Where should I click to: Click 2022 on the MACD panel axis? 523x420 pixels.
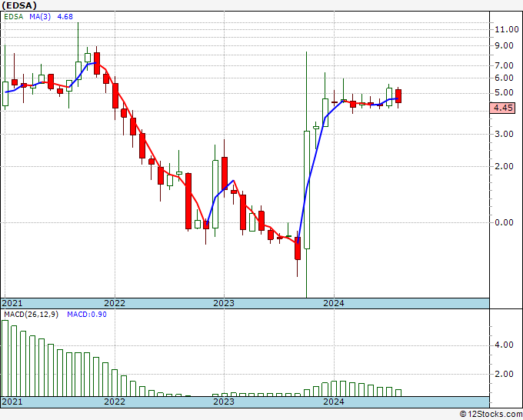(x=115, y=402)
